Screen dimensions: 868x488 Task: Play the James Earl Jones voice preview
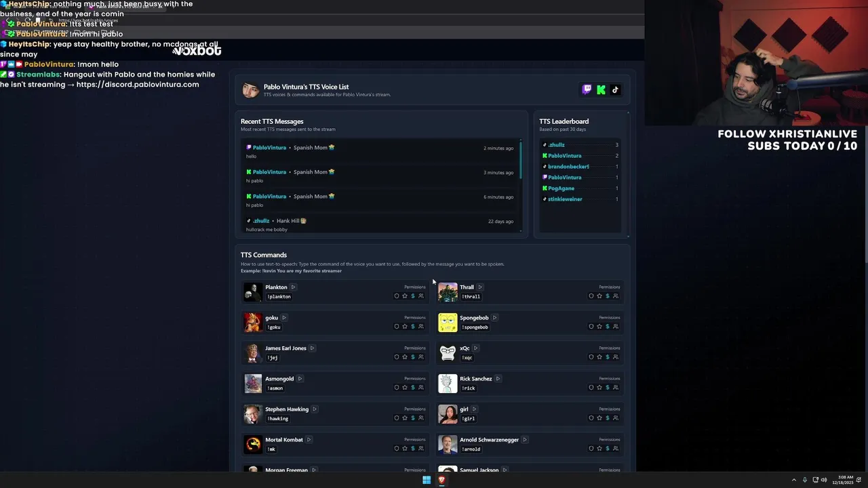pos(312,348)
